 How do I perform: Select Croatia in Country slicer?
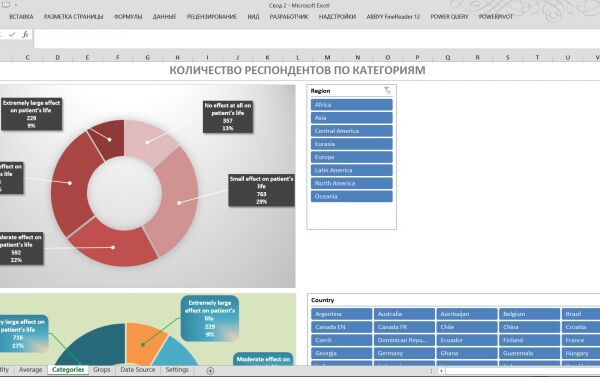[581, 327]
